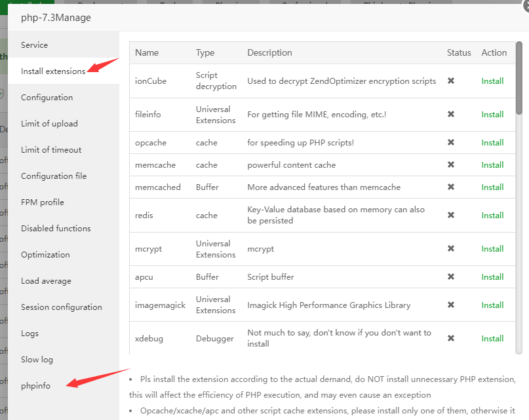Click the redis status X icon

click(x=451, y=215)
